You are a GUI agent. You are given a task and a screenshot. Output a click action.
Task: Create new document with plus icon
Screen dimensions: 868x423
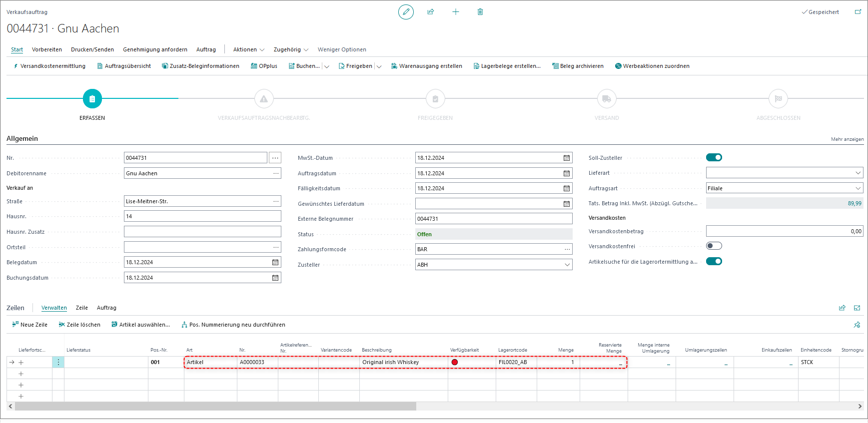456,12
